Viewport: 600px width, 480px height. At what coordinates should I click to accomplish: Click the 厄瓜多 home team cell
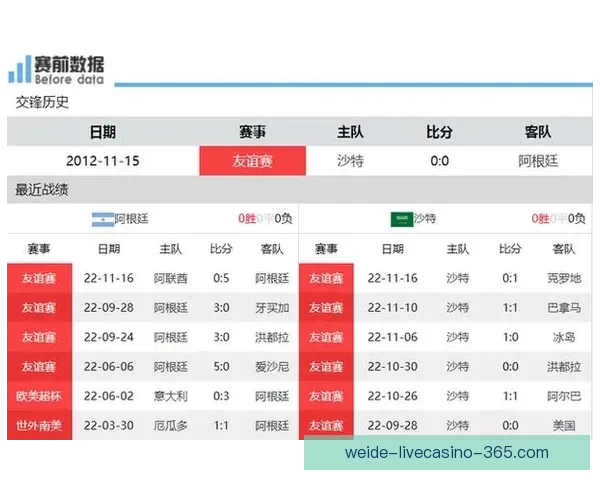tap(171, 426)
